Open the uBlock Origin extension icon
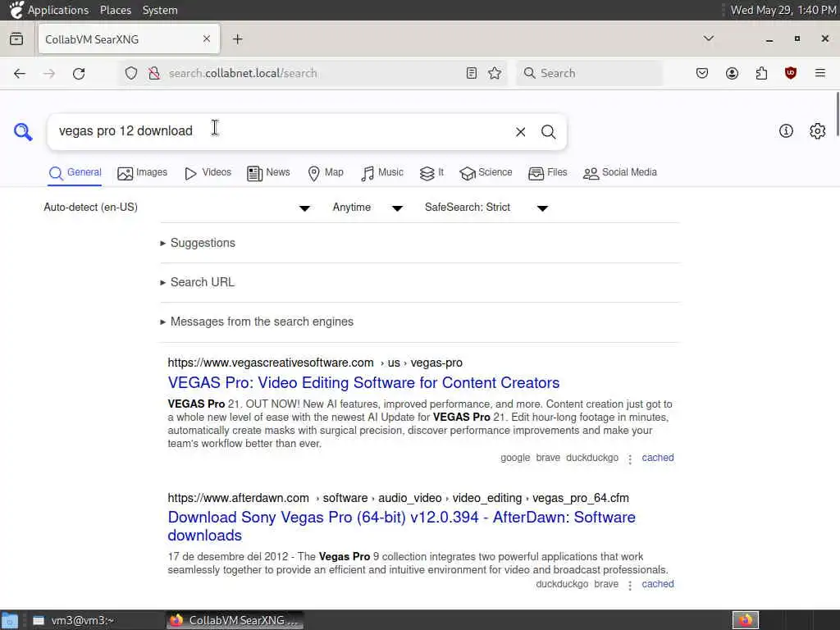Viewport: 840px width, 630px height. (791, 73)
